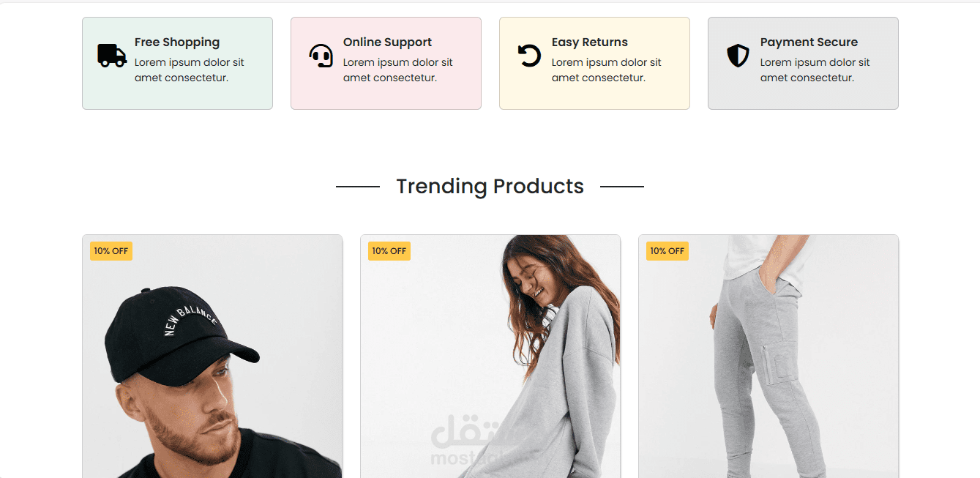This screenshot has height=478, width=980.
Task: Click the delivery truck icon
Action: click(x=112, y=56)
